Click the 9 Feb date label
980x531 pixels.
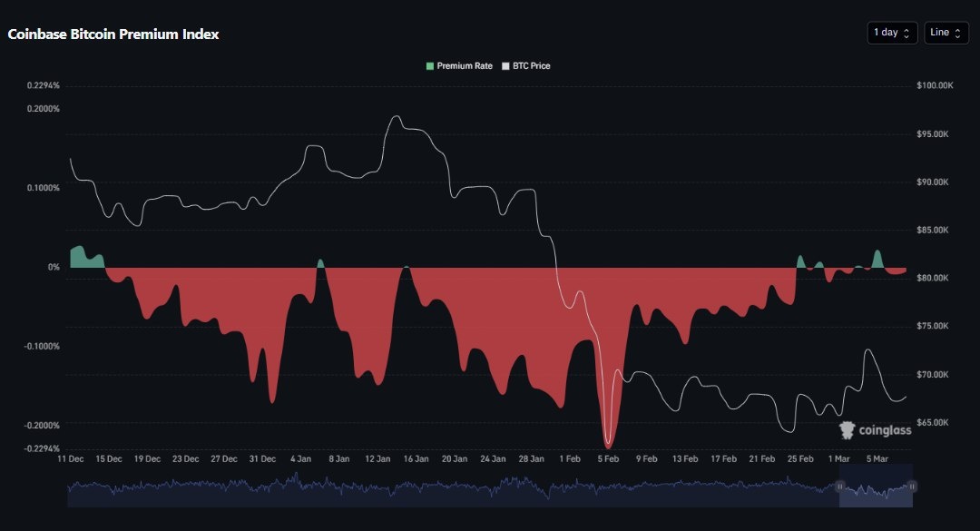pos(647,459)
